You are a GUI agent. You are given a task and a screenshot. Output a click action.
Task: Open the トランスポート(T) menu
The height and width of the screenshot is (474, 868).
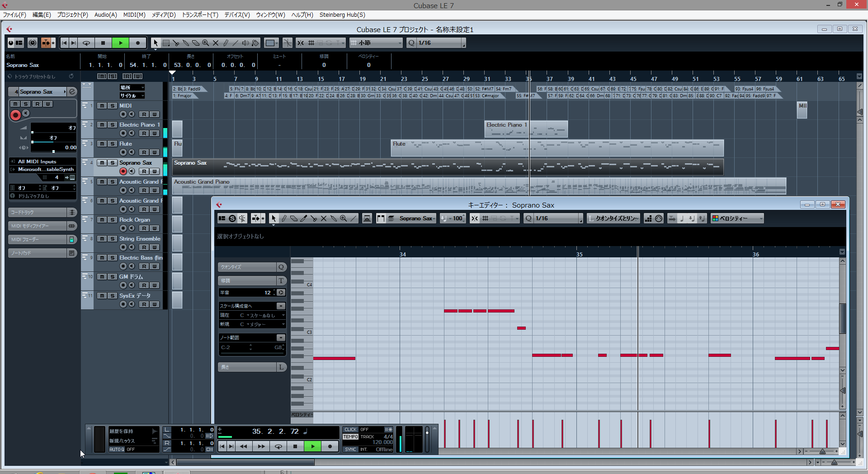pyautogui.click(x=200, y=14)
